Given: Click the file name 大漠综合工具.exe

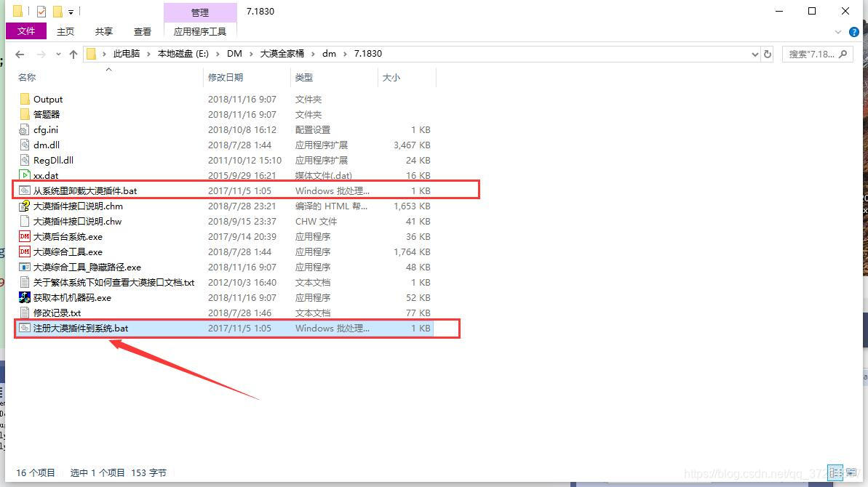Looking at the screenshot, I should click(x=68, y=252).
